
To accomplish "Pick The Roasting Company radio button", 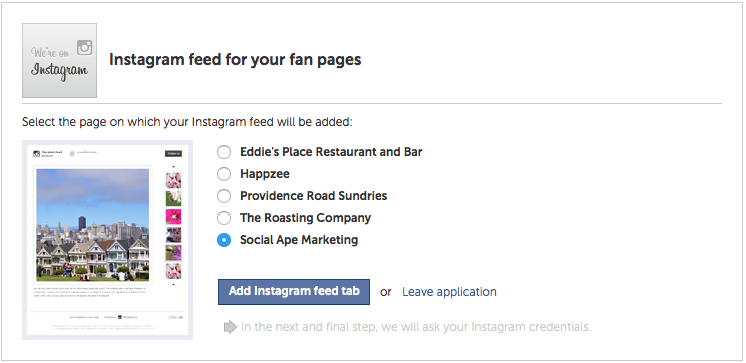I will (x=224, y=218).
